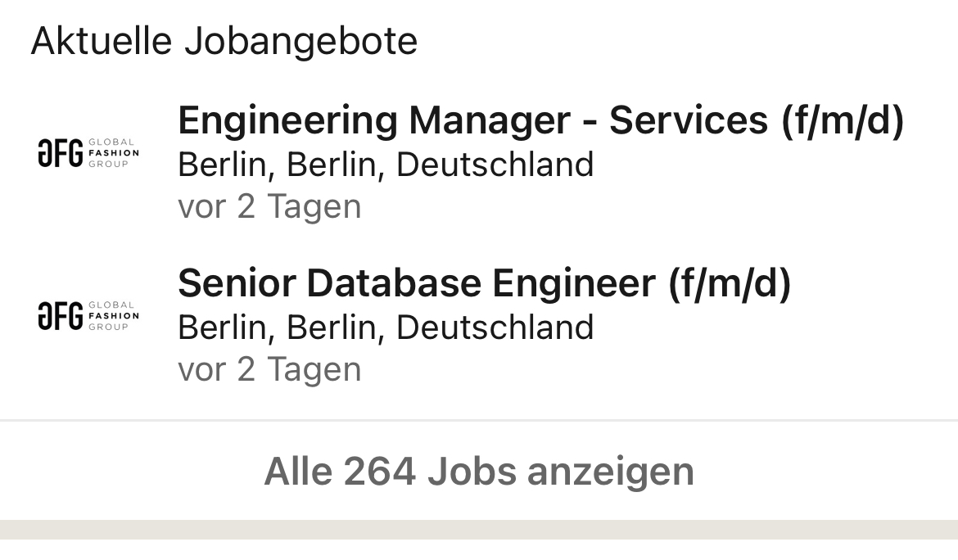
Task: Click the location line under Engineering Manager
Action: [385, 165]
